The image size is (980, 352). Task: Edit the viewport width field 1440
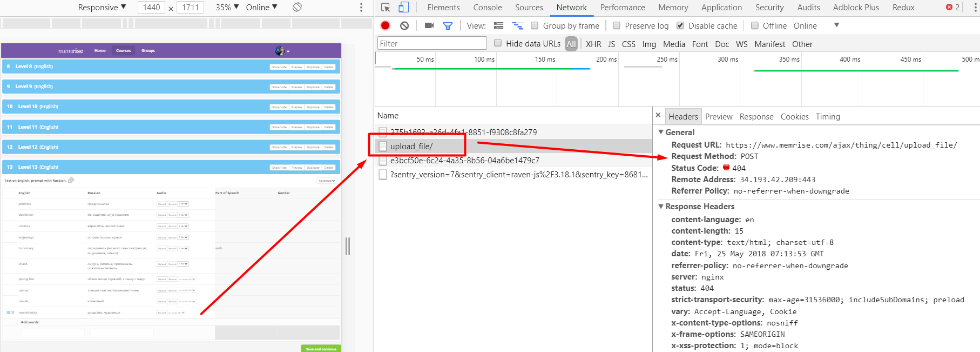(x=152, y=7)
